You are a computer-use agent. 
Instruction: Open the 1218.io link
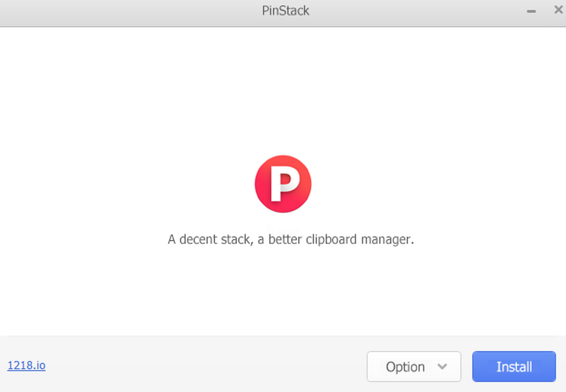(26, 365)
